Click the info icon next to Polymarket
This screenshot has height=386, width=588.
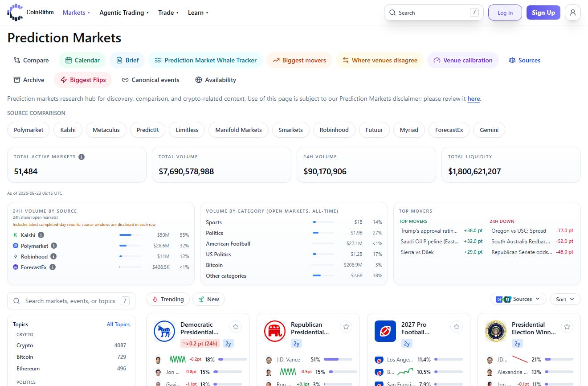pyautogui.click(x=54, y=246)
